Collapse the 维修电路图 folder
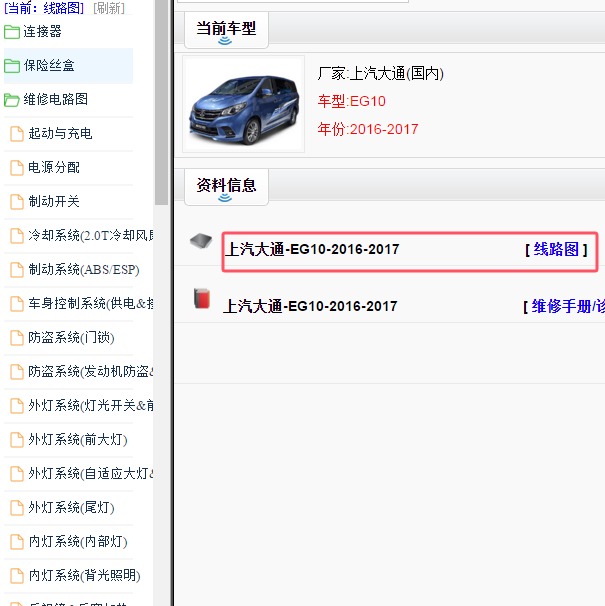This screenshot has width=605, height=606. tap(55, 99)
